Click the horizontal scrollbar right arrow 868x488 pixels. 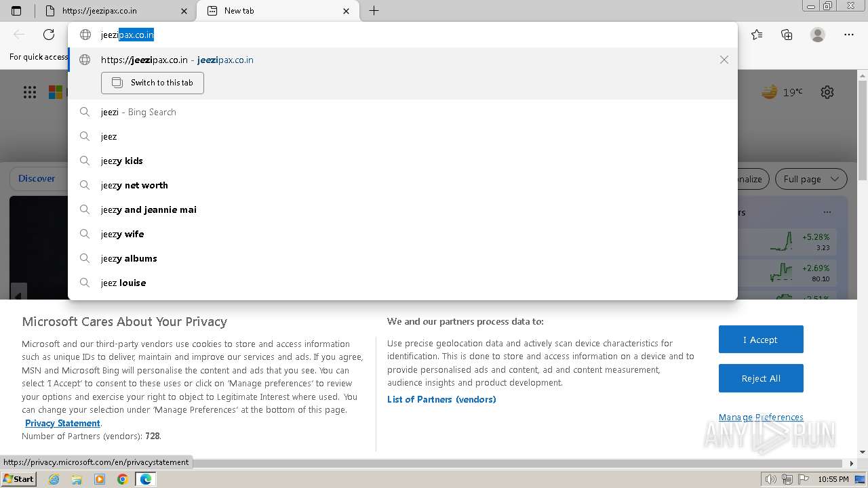click(x=852, y=464)
